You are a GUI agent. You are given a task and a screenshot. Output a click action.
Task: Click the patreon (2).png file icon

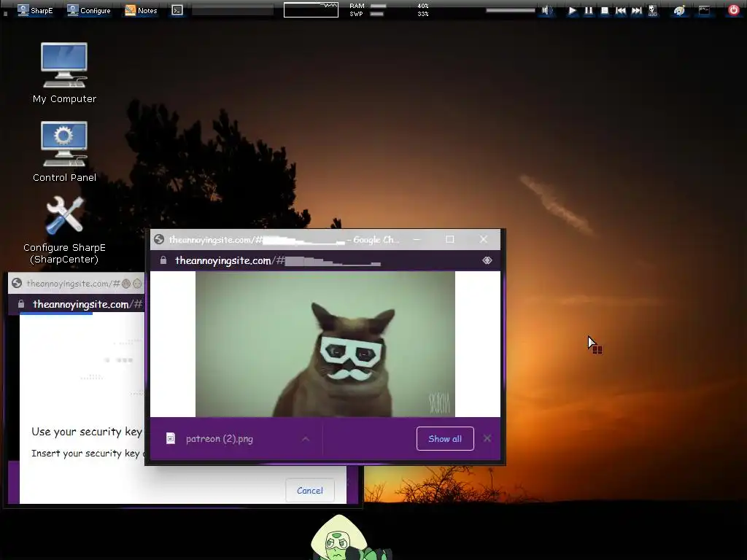point(171,438)
